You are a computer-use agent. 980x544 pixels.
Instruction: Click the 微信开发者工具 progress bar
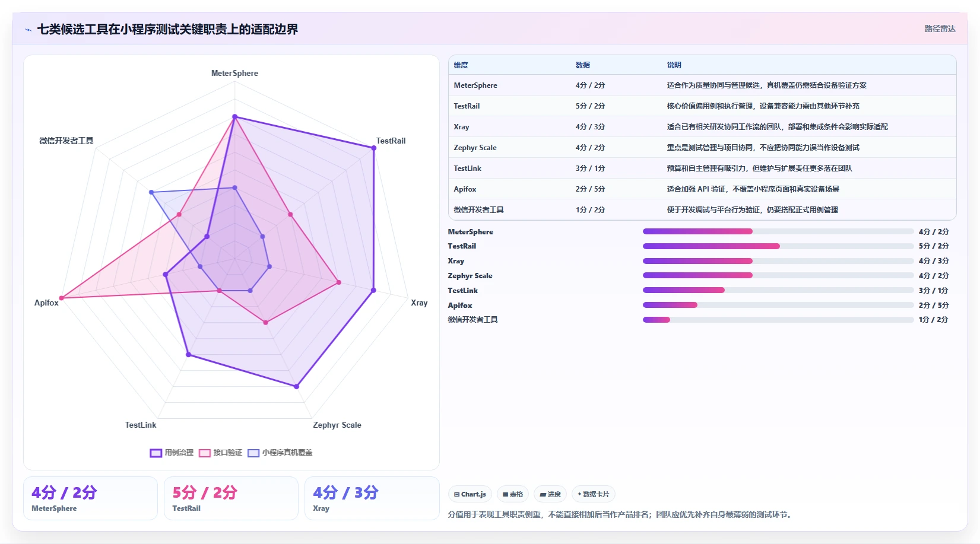point(778,320)
